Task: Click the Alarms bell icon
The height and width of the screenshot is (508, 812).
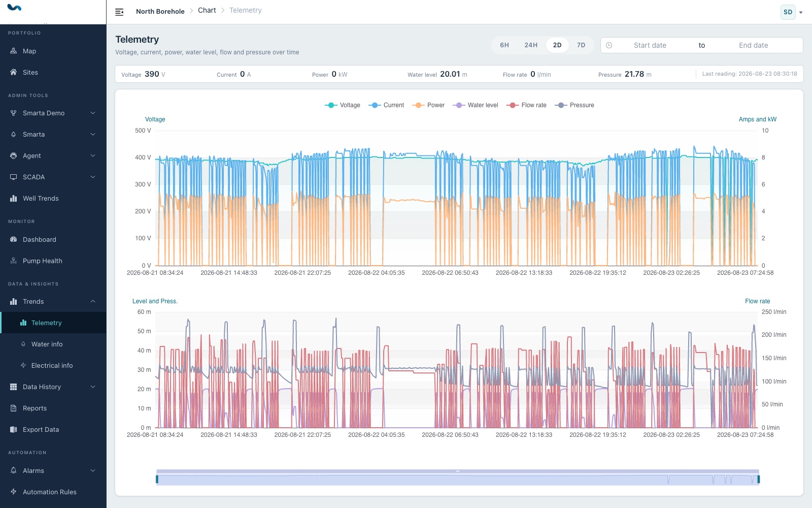Action: click(14, 470)
